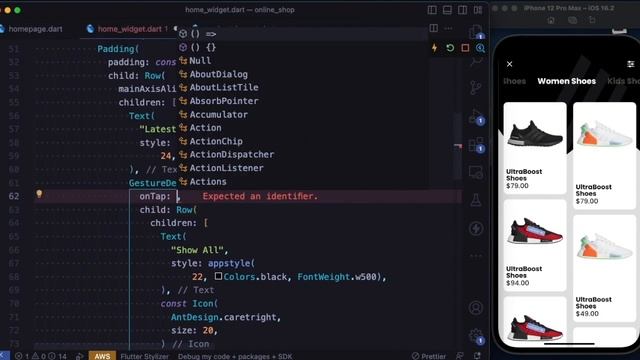Viewport: 640px width, 360px height.
Task: Open the black UltraBoost $79.00 shoe card
Action: click(535, 148)
